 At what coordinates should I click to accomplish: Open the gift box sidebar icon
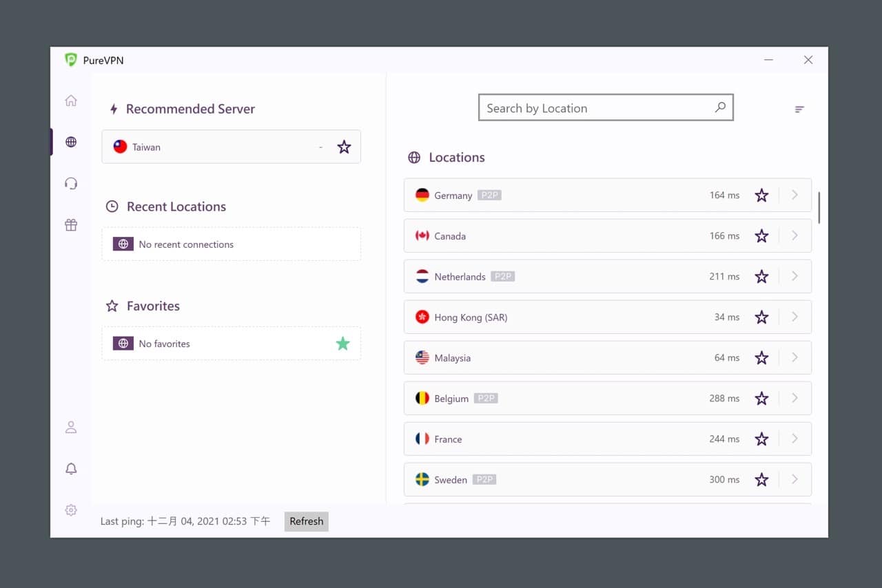tap(71, 224)
